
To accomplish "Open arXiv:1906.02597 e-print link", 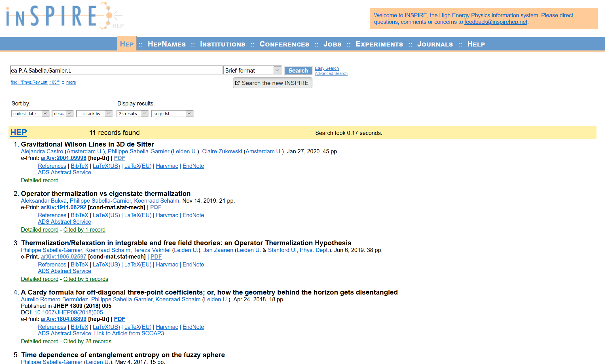I will click(x=64, y=257).
